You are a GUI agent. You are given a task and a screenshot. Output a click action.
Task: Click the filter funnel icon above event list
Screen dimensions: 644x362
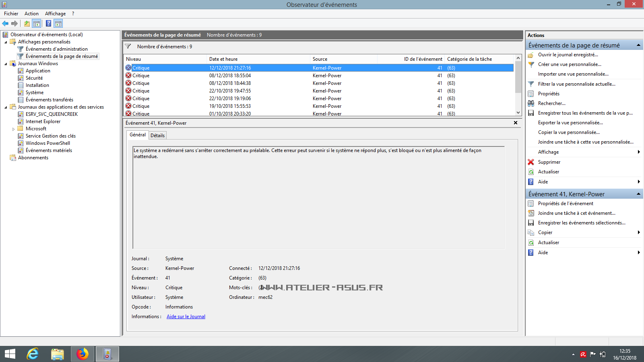128,46
